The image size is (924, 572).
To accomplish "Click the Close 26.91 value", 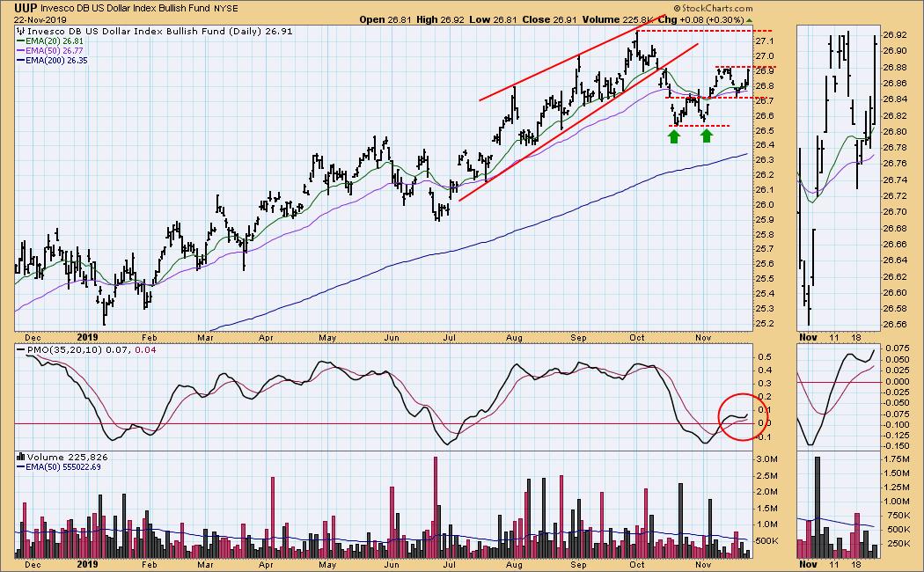I will pos(549,19).
